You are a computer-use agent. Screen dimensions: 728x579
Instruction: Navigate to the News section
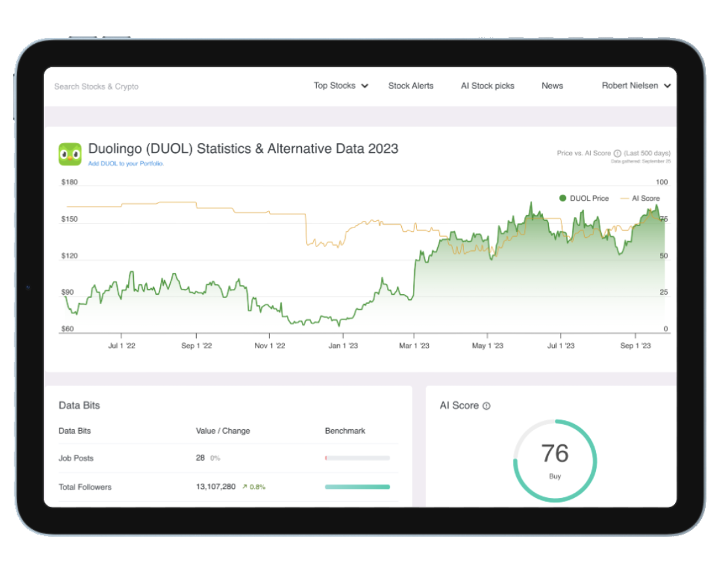[552, 86]
